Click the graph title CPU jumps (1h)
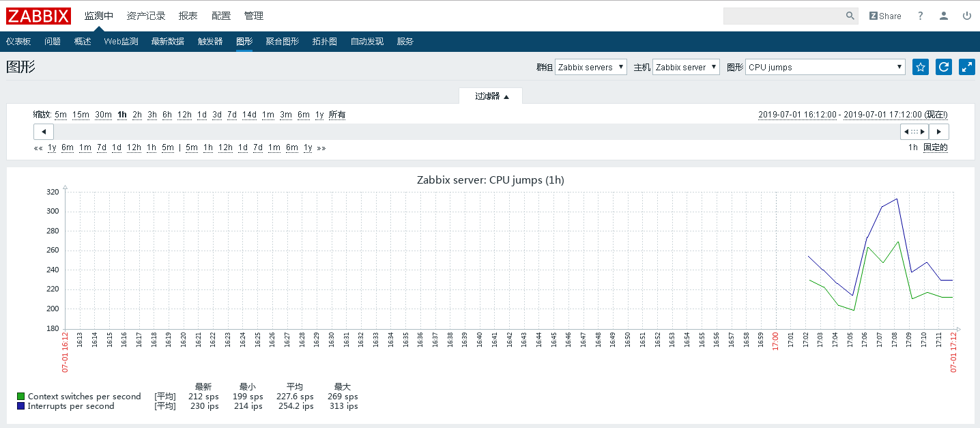The height and width of the screenshot is (428, 980). point(491,180)
